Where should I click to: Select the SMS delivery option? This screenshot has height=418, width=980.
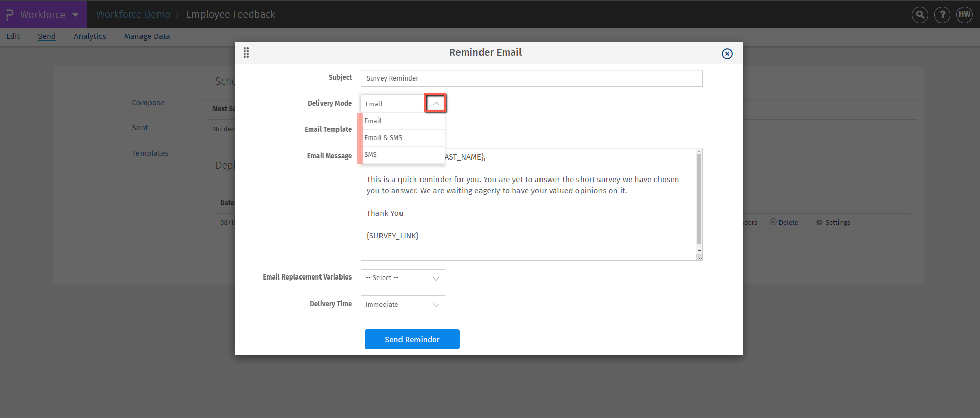(370, 155)
